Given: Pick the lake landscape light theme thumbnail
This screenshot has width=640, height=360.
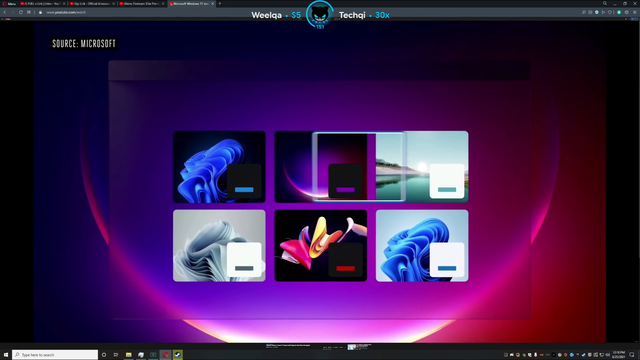Looking at the screenshot, I should pos(422,167).
